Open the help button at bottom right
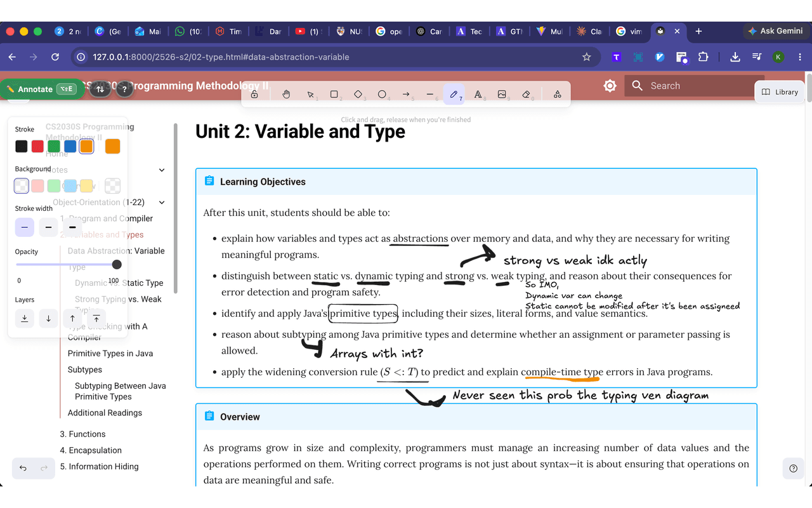The image size is (812, 508). click(793, 469)
